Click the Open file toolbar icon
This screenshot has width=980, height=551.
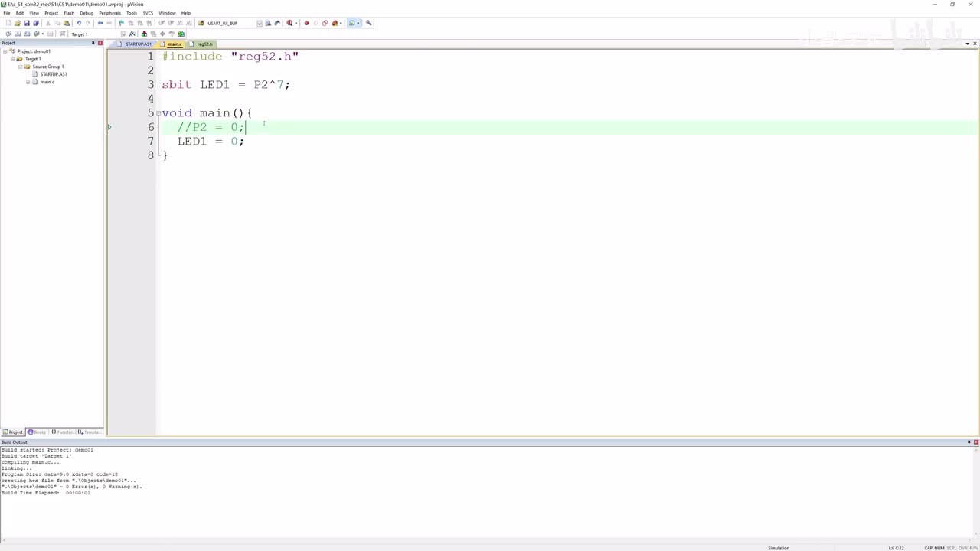point(17,23)
